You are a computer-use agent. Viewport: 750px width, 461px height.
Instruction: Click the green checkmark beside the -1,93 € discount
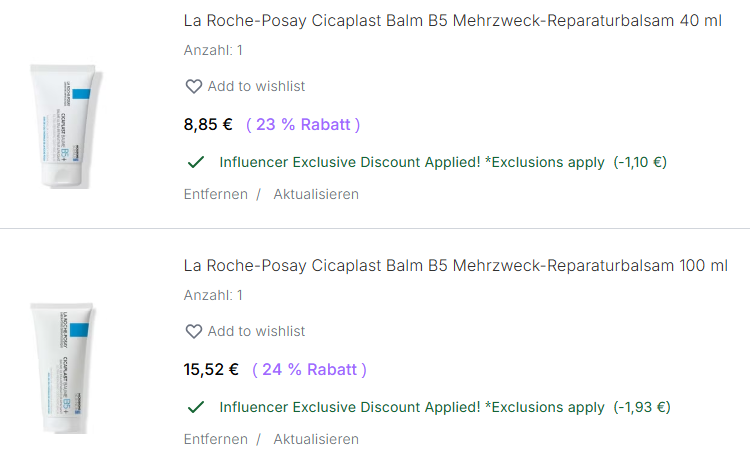point(196,407)
